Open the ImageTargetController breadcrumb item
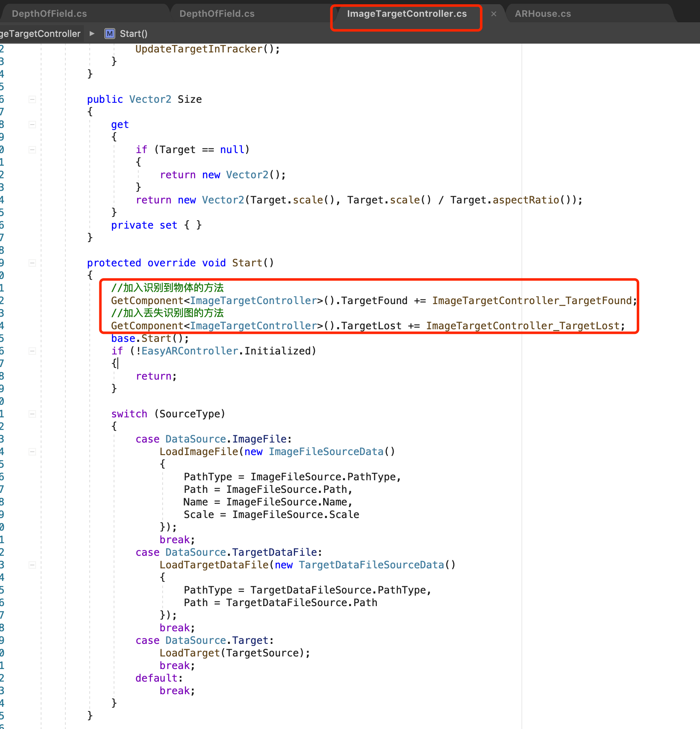Screen dimensions: 700x729 [x=40, y=34]
